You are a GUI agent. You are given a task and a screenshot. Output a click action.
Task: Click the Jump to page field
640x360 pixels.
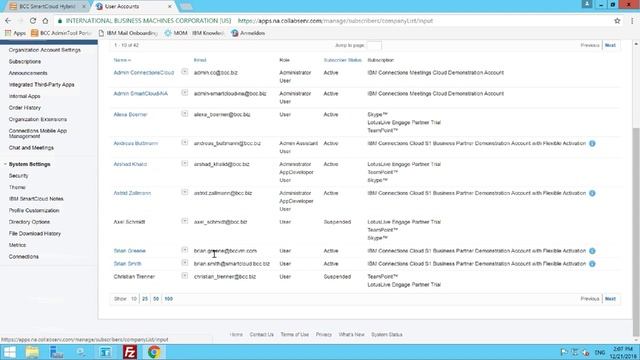point(374,45)
